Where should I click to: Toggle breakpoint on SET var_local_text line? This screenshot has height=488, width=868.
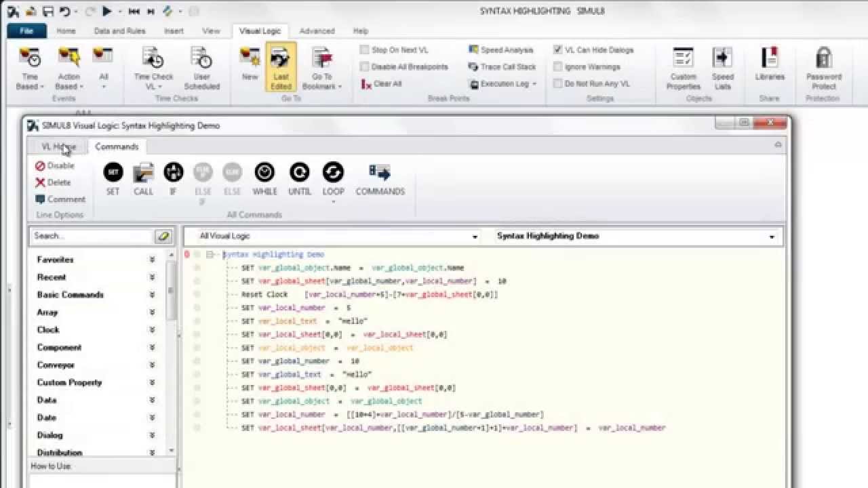click(197, 321)
